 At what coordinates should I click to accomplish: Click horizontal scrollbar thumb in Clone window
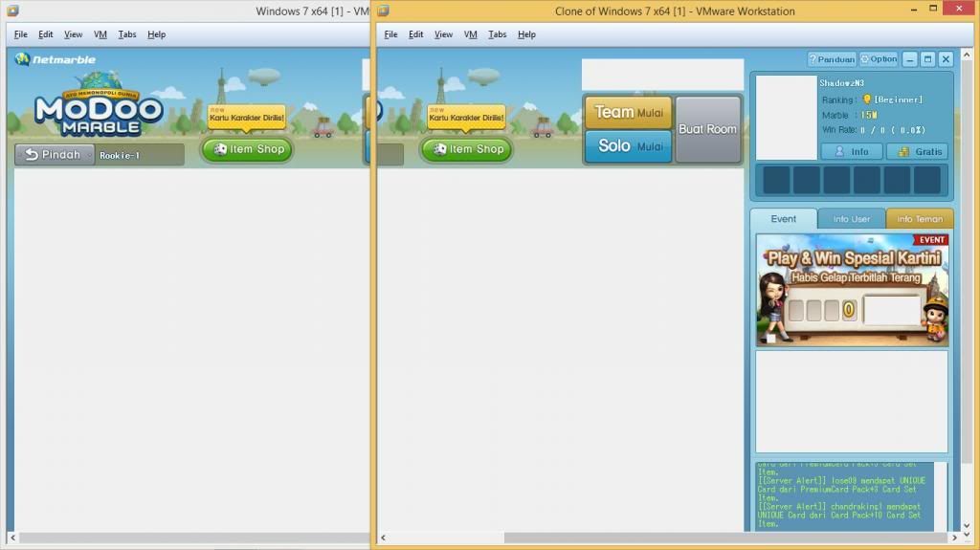point(725,538)
